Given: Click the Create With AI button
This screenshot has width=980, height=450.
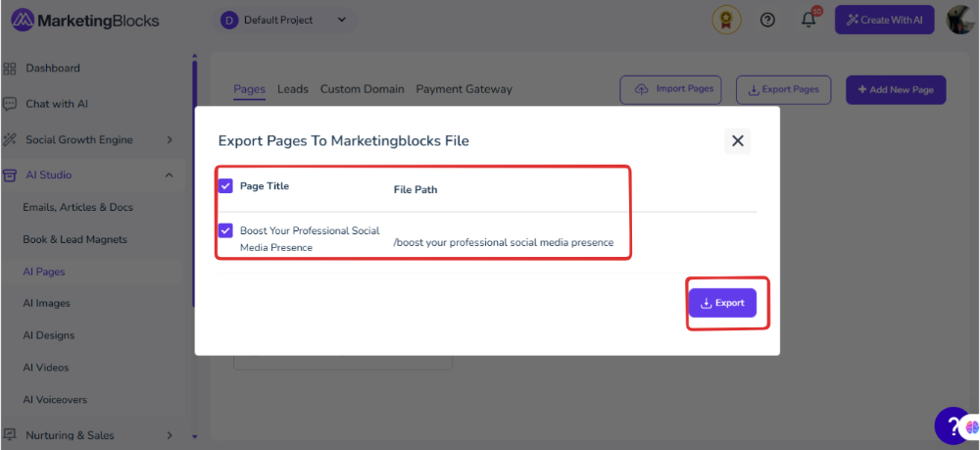Looking at the screenshot, I should tap(884, 20).
